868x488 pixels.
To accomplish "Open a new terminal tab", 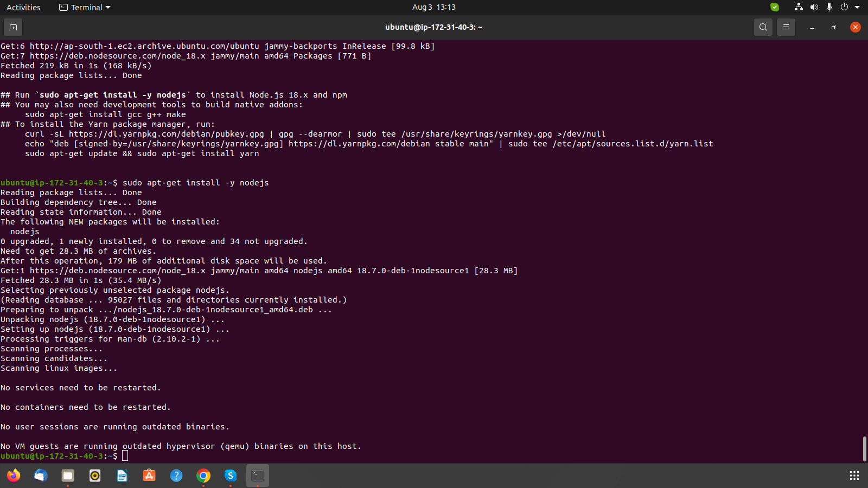I will click(x=13, y=27).
